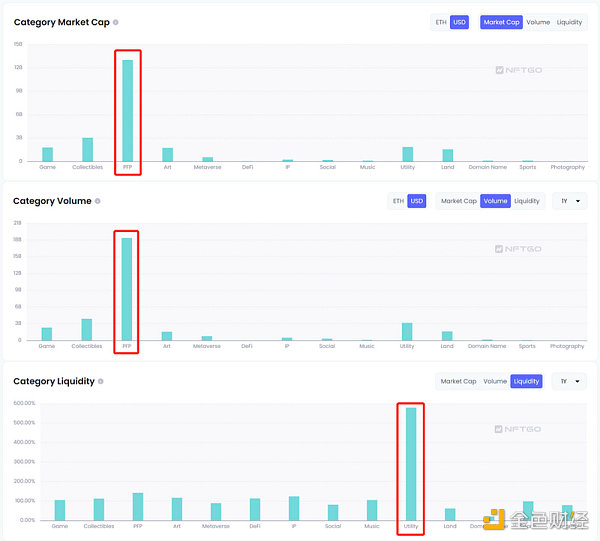Select Liquidity tab in Category Volume chart
600x541 pixels.
coord(527,201)
